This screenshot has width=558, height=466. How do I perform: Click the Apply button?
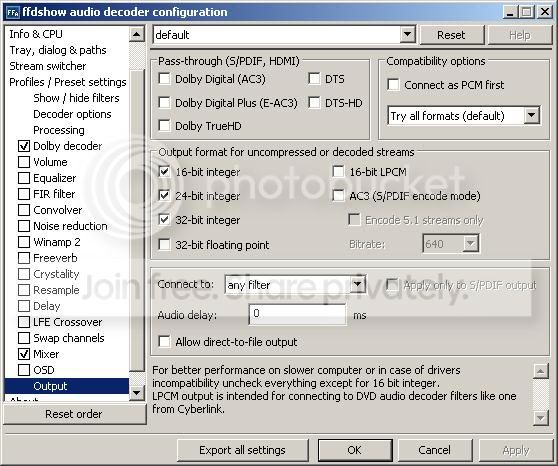click(516, 450)
